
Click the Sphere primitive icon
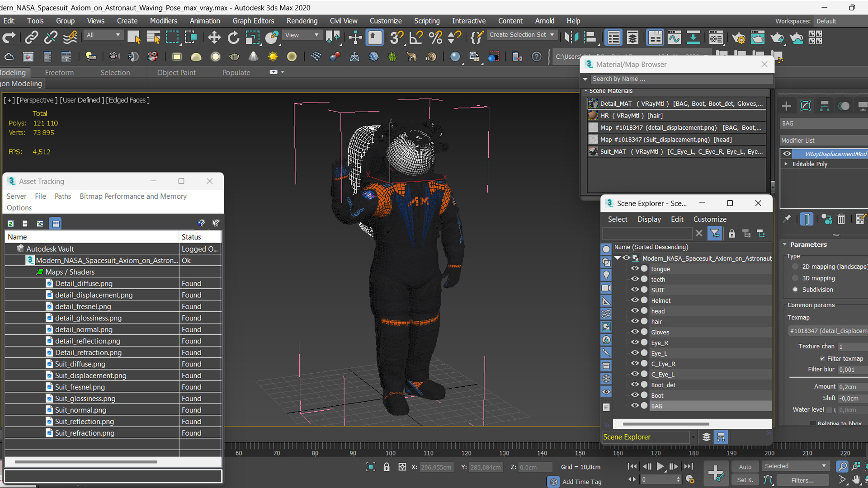coord(215,56)
